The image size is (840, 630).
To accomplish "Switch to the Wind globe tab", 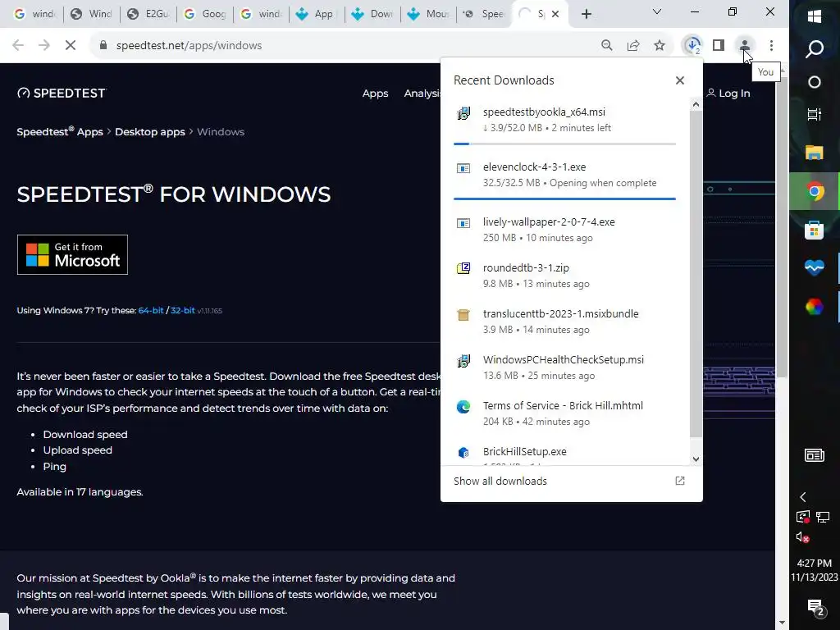I will click(x=92, y=14).
